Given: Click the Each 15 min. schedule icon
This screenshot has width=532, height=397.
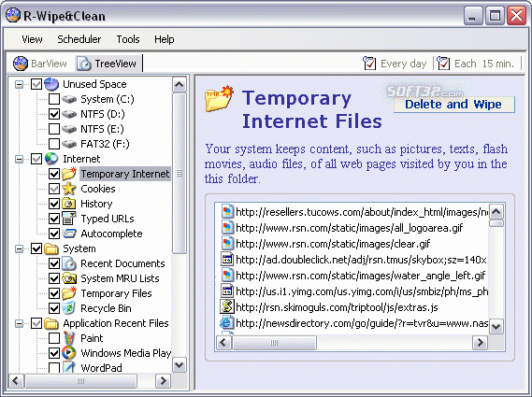Looking at the screenshot, I should click(443, 64).
